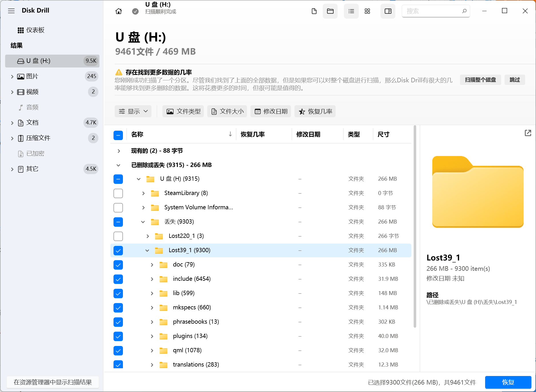
Task: Click 跳过 button
Action: coord(515,80)
